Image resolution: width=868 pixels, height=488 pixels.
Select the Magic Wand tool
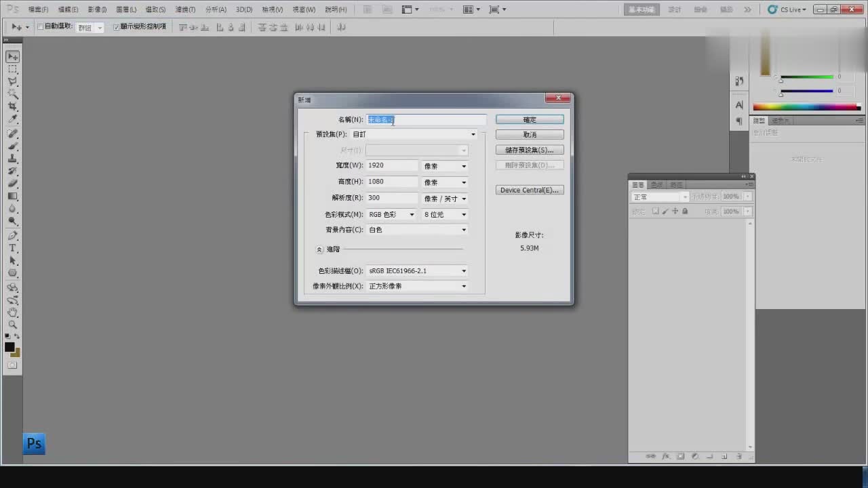pyautogui.click(x=12, y=94)
